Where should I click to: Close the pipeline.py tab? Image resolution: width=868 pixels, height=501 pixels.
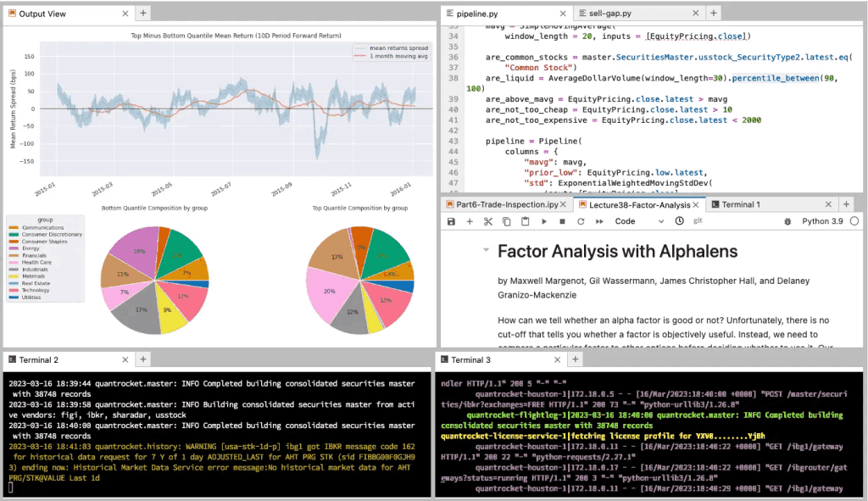[x=563, y=14]
